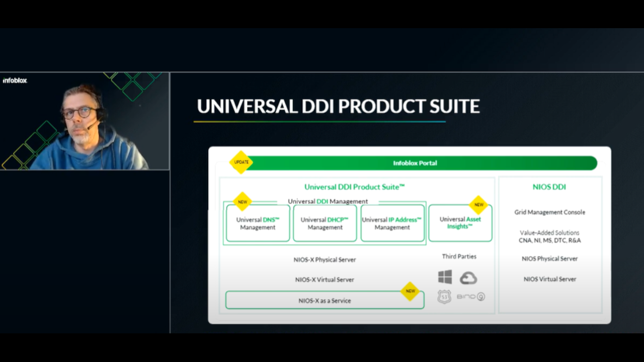This screenshot has width=644, height=362.
Task: Click the NIOS Virtual Server text
Action: tap(549, 279)
